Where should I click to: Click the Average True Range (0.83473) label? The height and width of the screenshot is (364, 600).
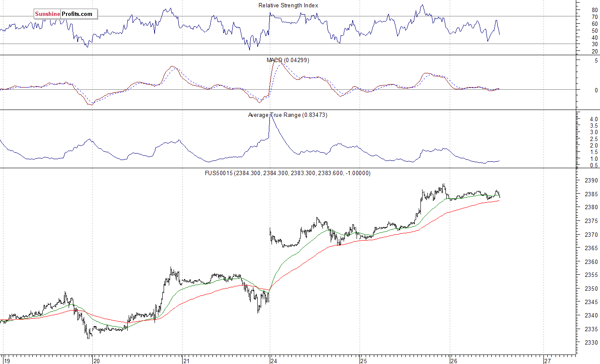click(287, 115)
